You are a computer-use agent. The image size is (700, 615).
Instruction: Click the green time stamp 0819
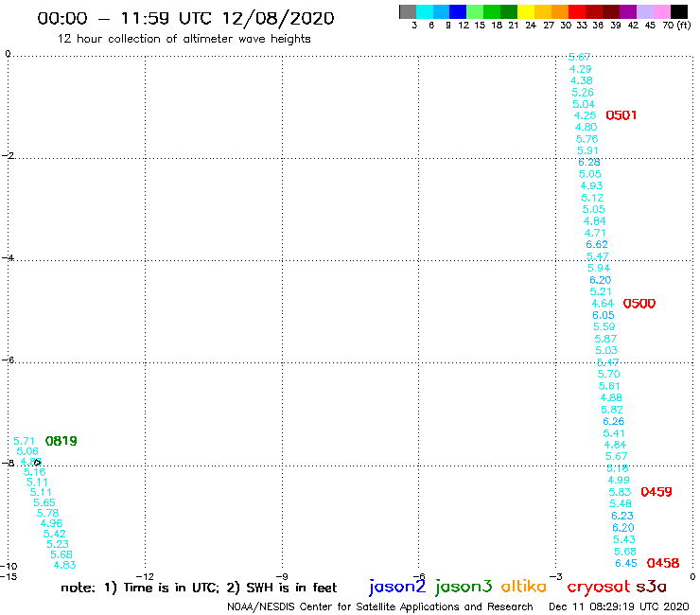[x=61, y=441]
